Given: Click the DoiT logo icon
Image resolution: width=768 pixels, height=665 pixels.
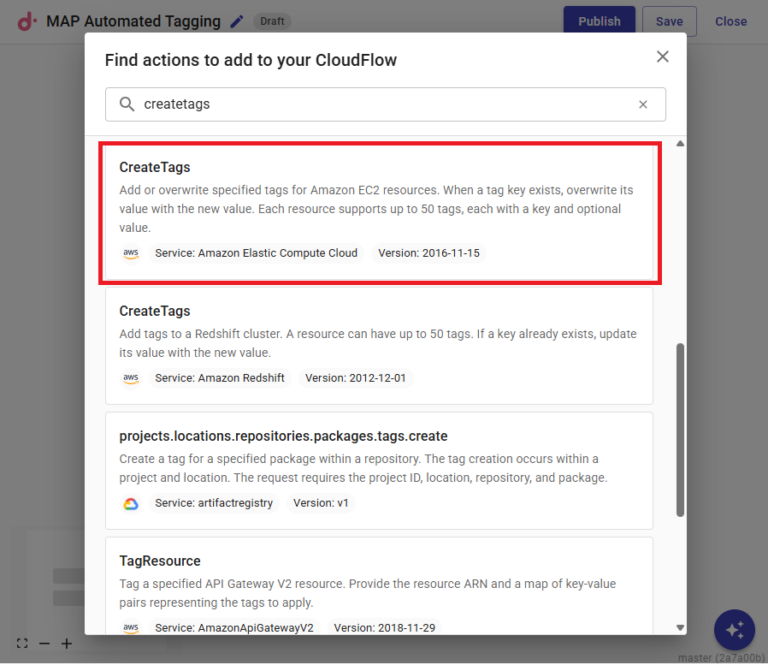Looking at the screenshot, I should click(26, 21).
